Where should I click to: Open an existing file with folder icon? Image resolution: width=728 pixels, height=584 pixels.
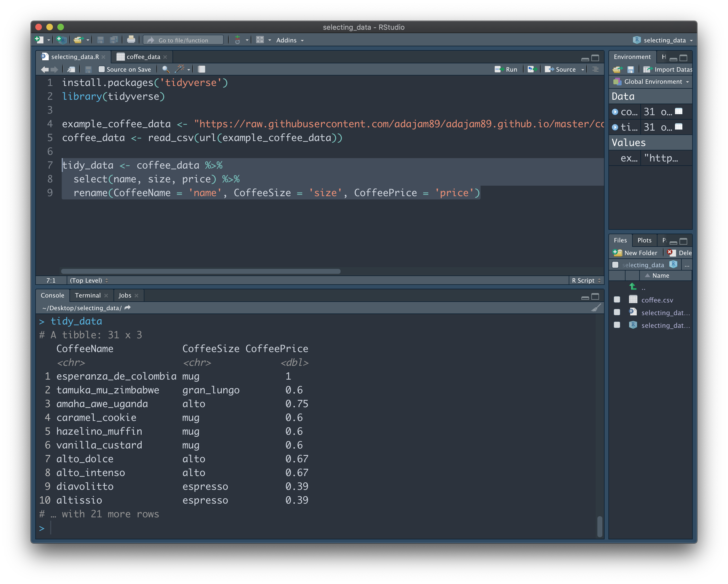(x=78, y=40)
